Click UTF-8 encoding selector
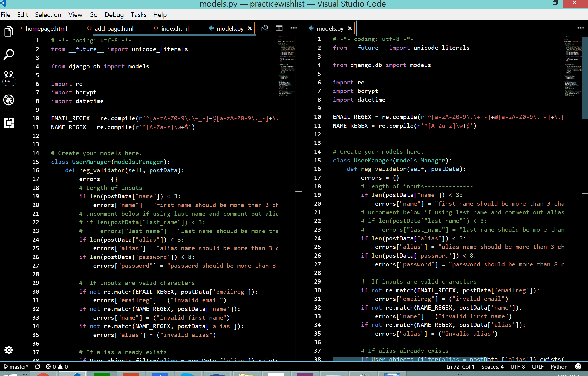The height and width of the screenshot is (376, 588). pyautogui.click(x=518, y=366)
